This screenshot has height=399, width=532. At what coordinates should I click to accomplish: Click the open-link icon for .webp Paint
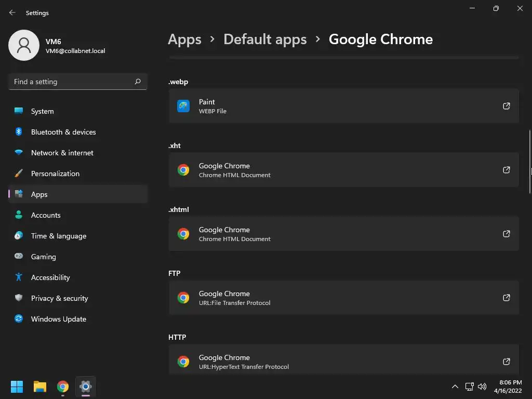[506, 106]
